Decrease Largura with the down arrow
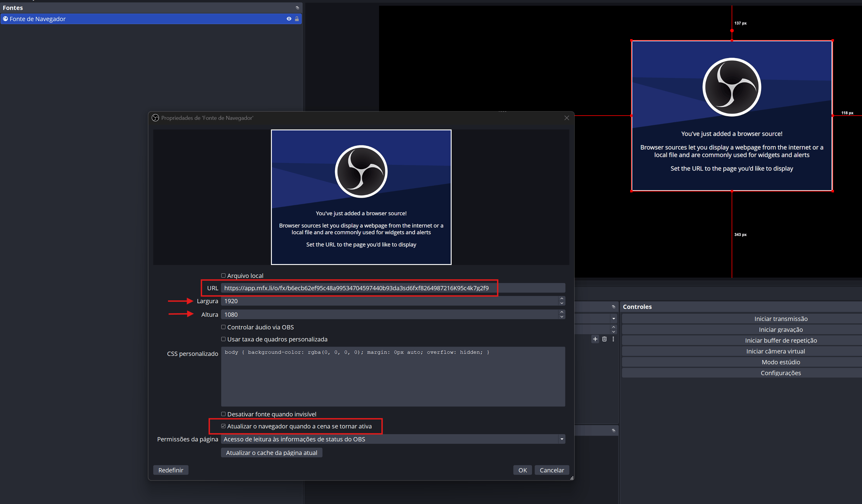This screenshot has height=504, width=862. click(562, 303)
